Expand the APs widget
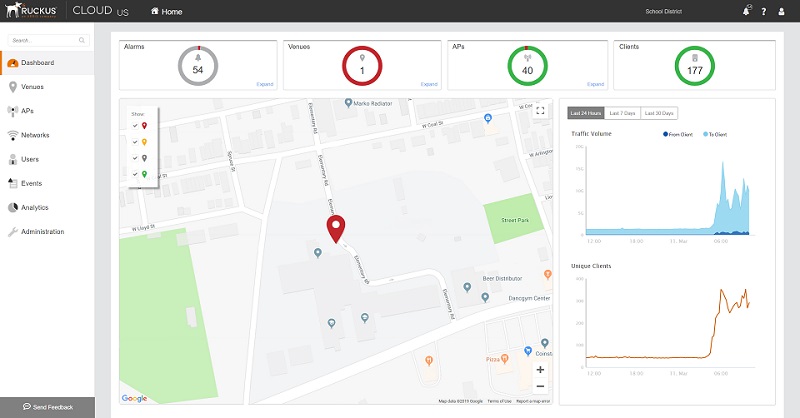800x418 pixels. tap(595, 84)
